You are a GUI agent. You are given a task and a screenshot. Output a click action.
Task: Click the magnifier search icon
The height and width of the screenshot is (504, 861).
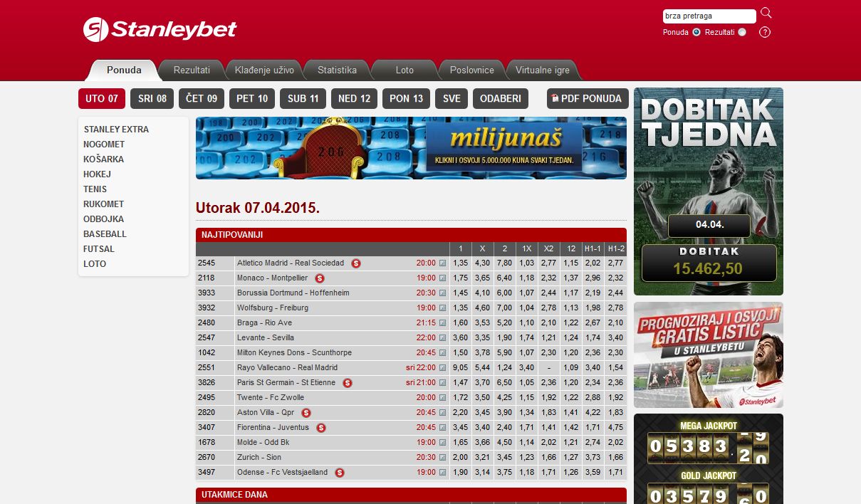pyautogui.click(x=766, y=13)
